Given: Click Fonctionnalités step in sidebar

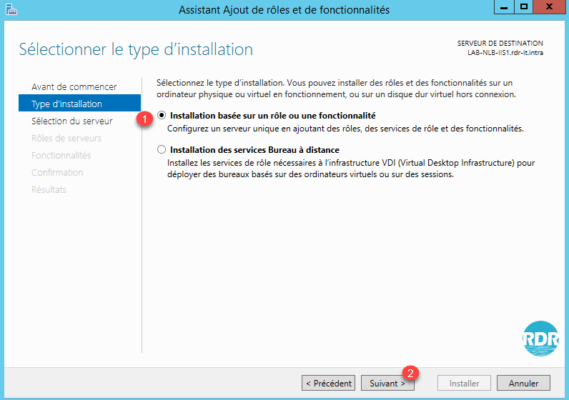Looking at the screenshot, I should pos(61,155).
